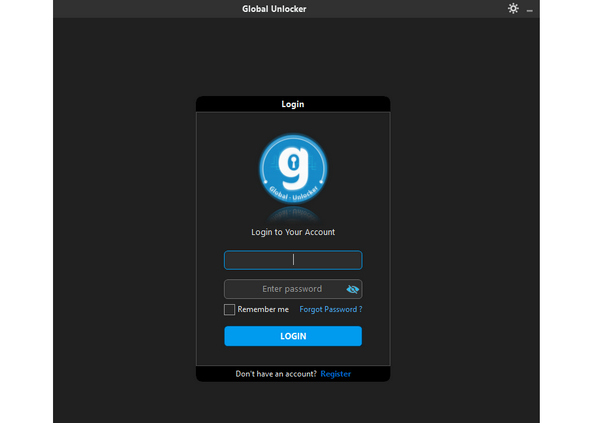Open the Register link
Viewport: 600px width, 423px height.
pyautogui.click(x=336, y=374)
